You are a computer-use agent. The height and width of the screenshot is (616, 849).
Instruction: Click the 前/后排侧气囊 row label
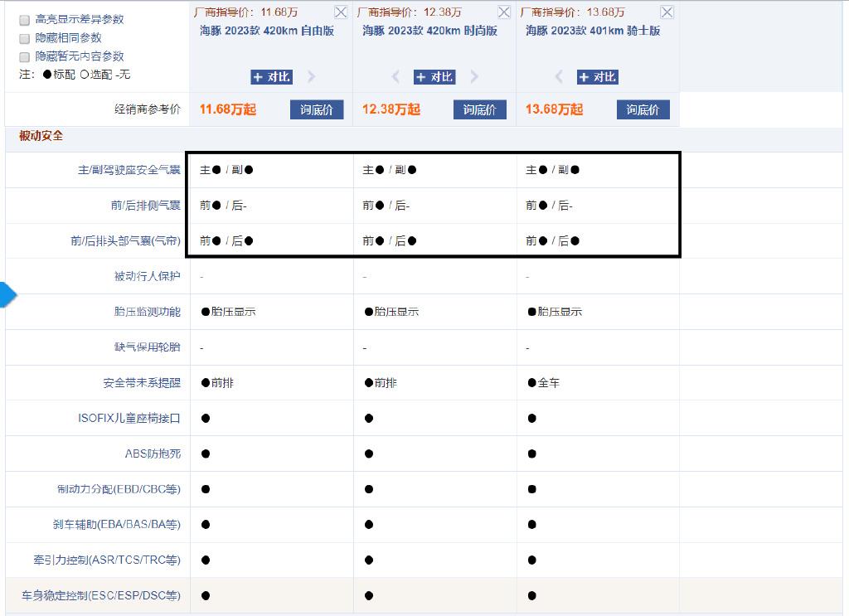coord(146,206)
